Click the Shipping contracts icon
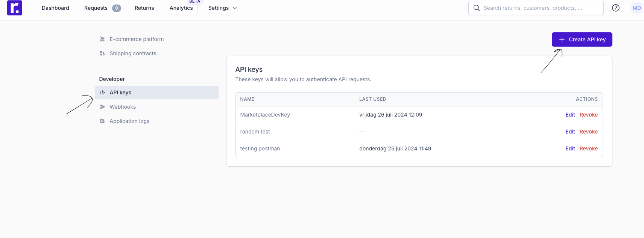644x238 pixels. click(x=102, y=53)
